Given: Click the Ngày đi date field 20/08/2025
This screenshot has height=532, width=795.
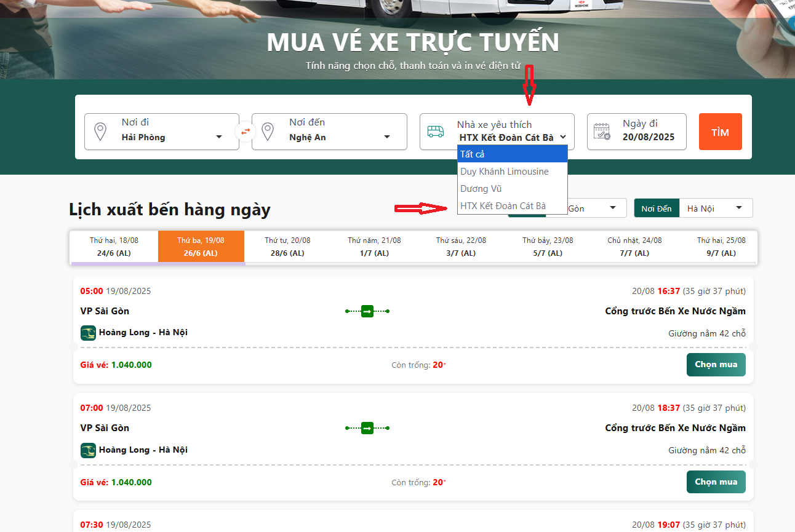Looking at the screenshot, I should point(636,132).
